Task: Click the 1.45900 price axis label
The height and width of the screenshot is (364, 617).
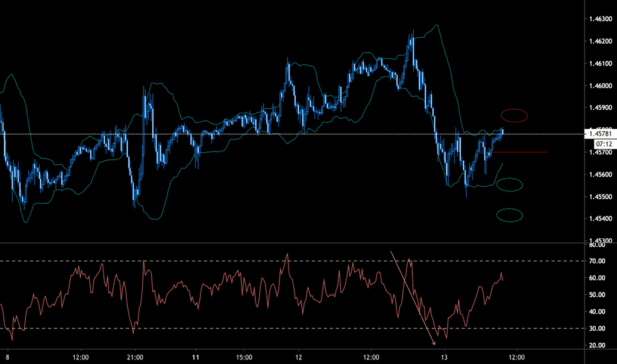Action: (x=600, y=108)
